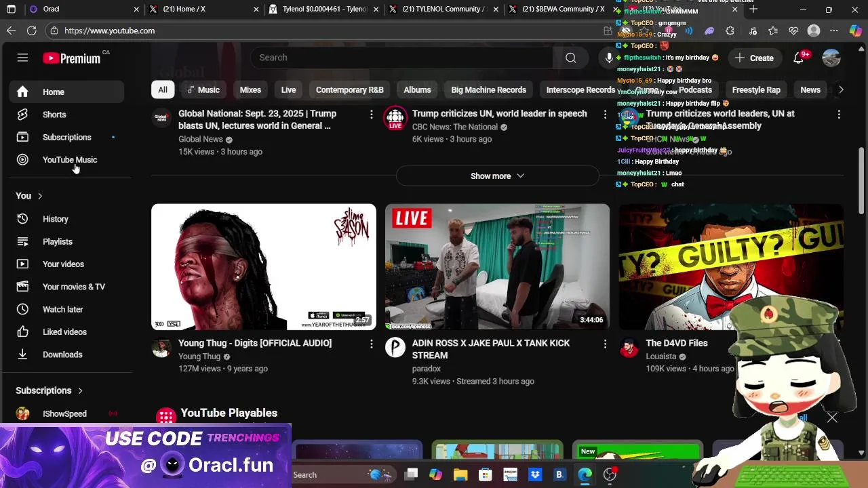Viewport: 868px width, 488px height.
Task: Open YouTube Music from sidebar
Action: coord(66,160)
